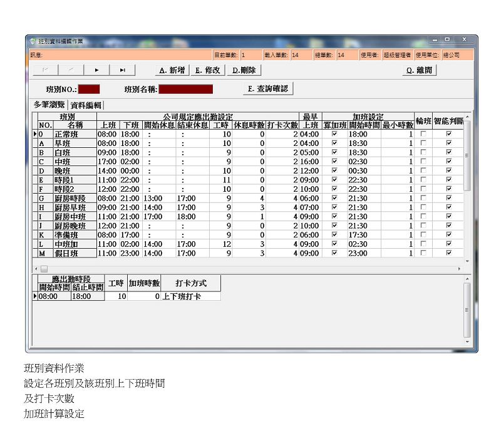Click the app icon in the title bar
This screenshot has width=501, height=448.
pos(33,41)
